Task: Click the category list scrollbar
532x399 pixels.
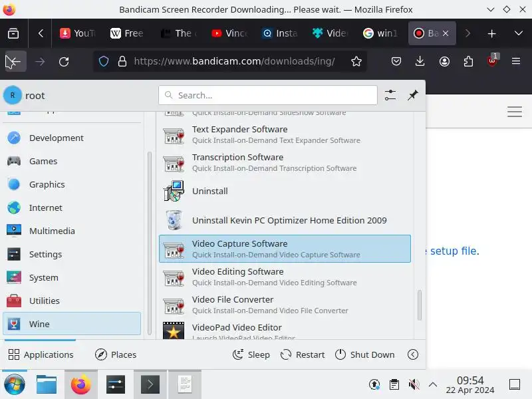Action: coord(149,243)
